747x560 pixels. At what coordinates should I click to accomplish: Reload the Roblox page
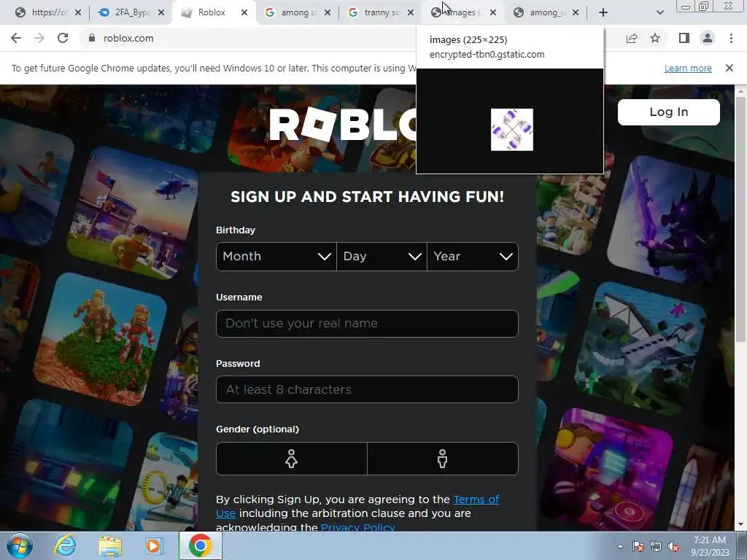click(63, 38)
